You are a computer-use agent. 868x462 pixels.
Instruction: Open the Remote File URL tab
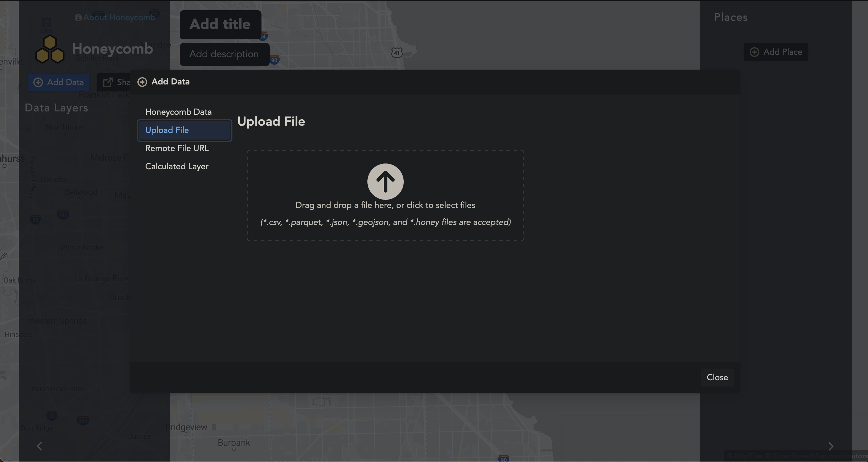click(x=177, y=148)
